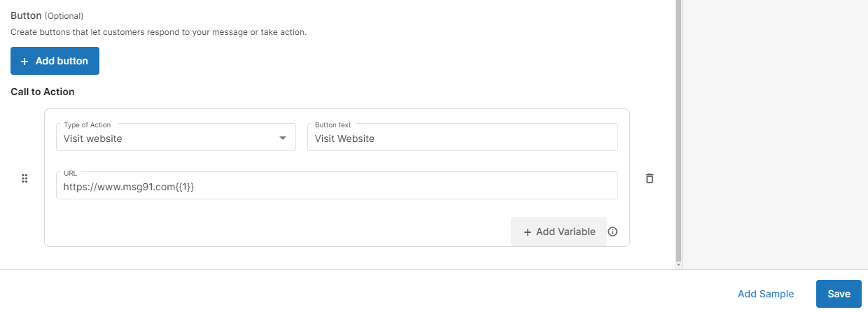
Task: Click the Button text field label
Action: (333, 125)
